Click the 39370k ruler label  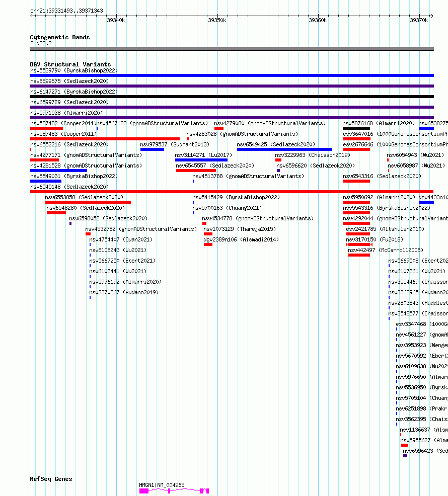[x=419, y=20]
